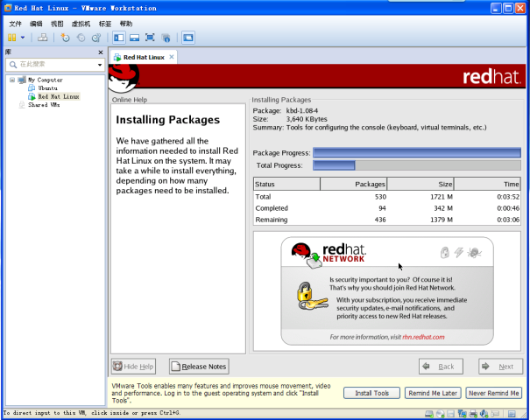This screenshot has width=530, height=420.
Task: Click the floppy drive status bar icon
Action: (451, 414)
